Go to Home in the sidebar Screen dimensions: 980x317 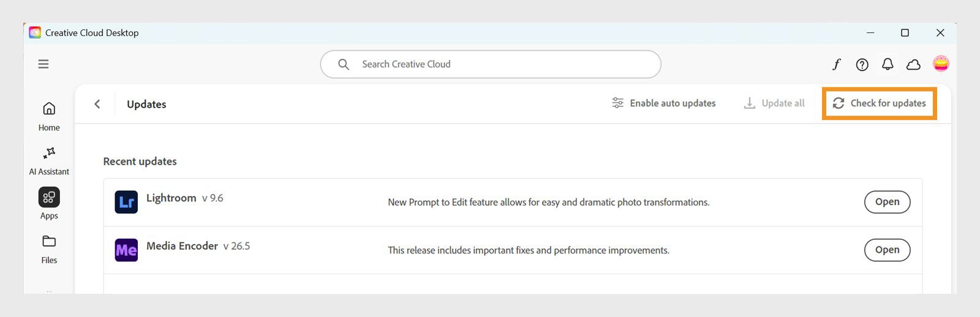(49, 116)
